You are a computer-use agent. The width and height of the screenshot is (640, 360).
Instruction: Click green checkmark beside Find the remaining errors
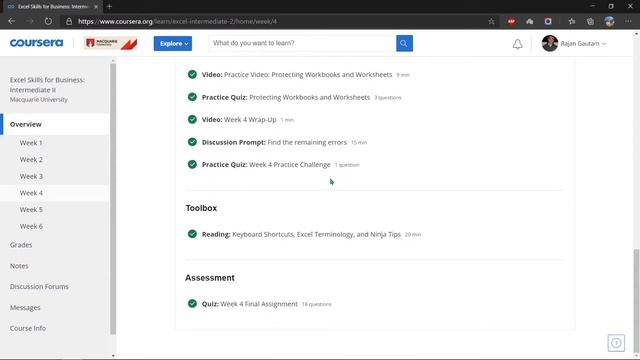192,142
